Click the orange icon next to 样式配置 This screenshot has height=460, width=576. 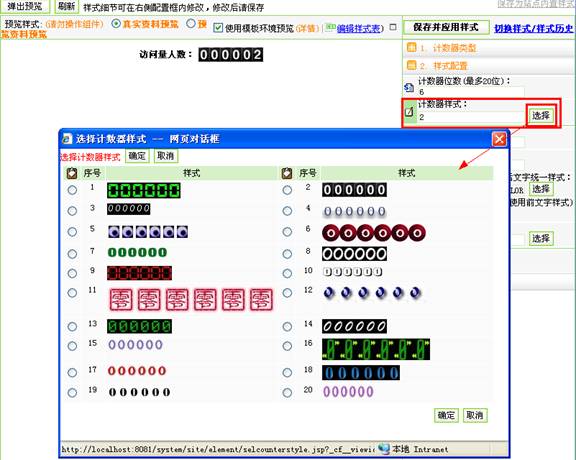click(x=411, y=65)
